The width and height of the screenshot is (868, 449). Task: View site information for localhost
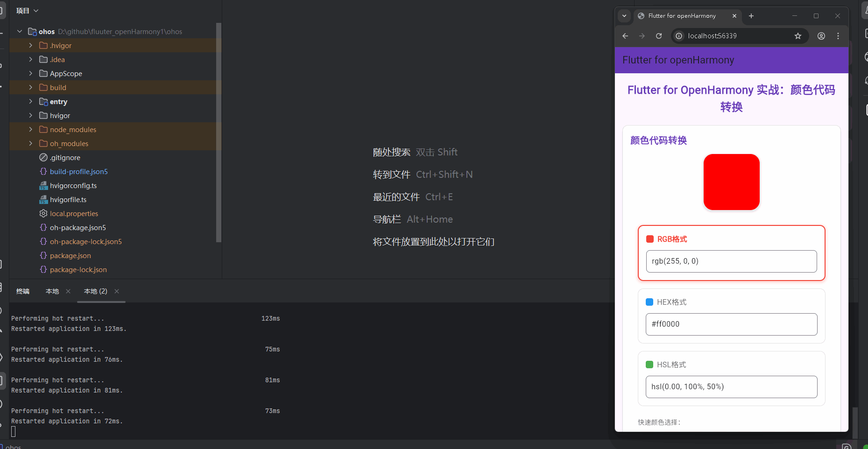pyautogui.click(x=679, y=36)
